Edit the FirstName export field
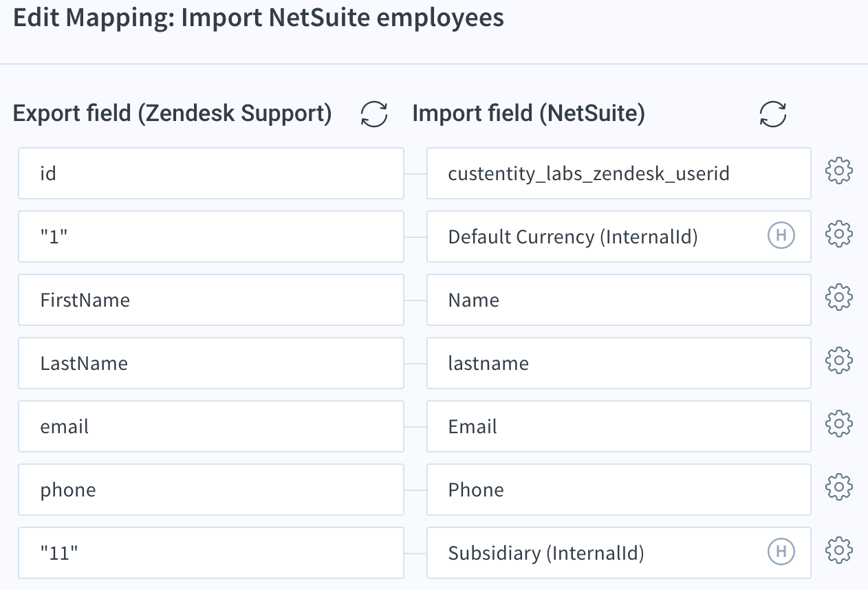 (211, 300)
